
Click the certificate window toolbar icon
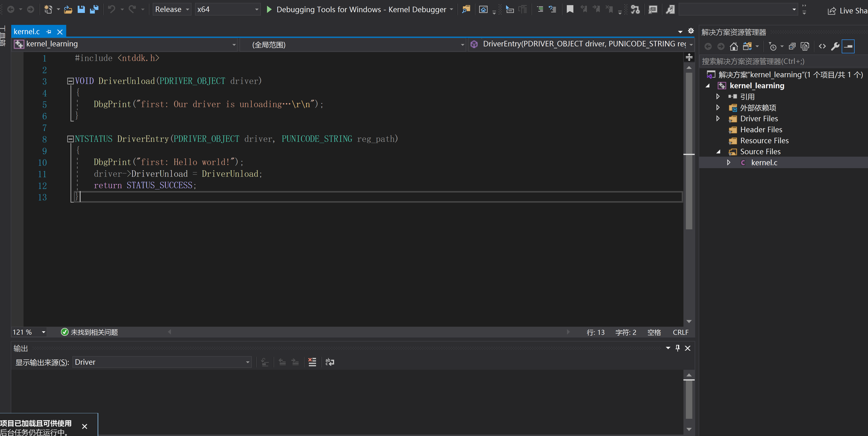(x=653, y=9)
